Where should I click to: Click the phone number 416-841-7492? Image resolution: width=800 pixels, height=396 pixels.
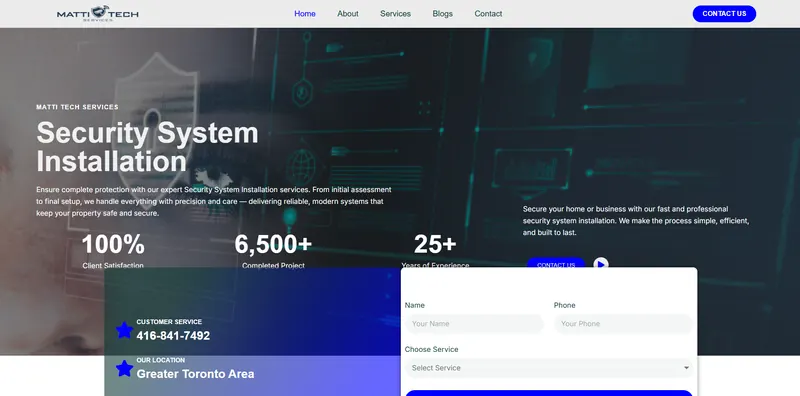[173, 336]
